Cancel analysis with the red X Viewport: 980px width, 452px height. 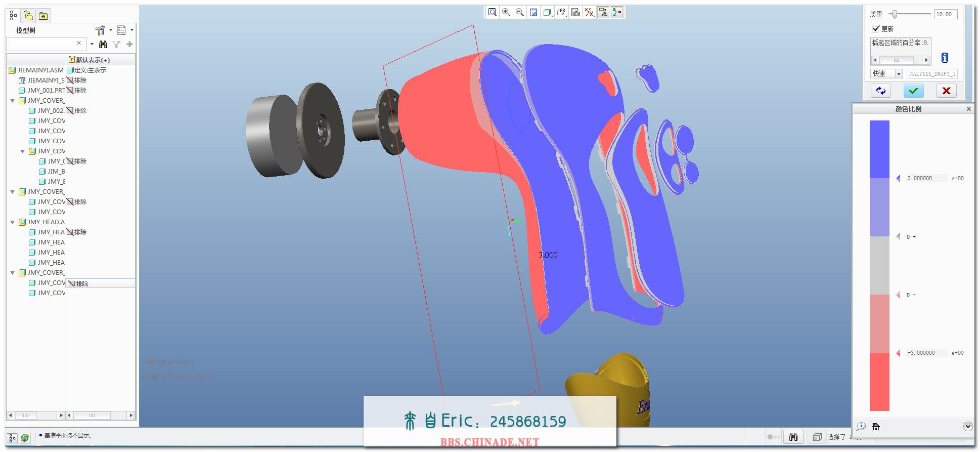[x=946, y=91]
